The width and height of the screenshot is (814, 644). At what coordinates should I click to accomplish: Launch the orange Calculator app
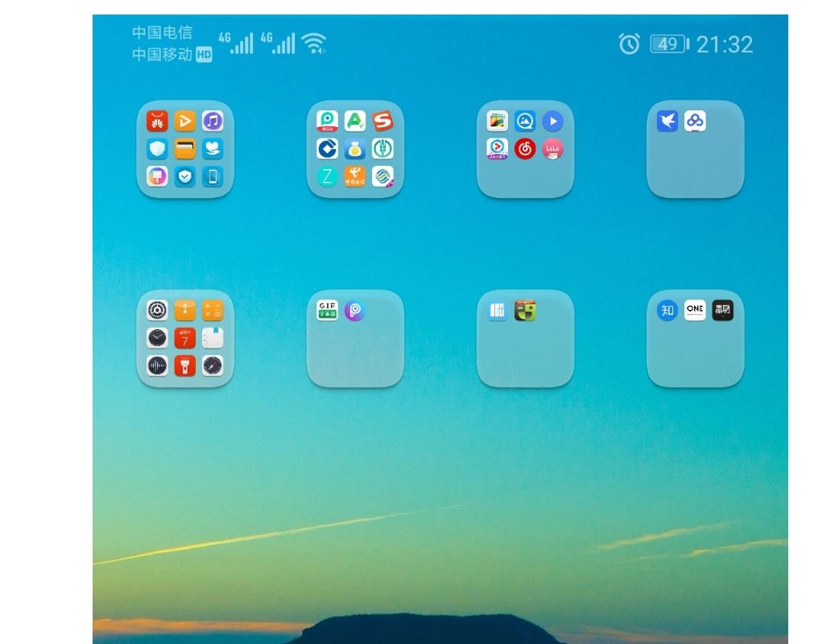[213, 310]
